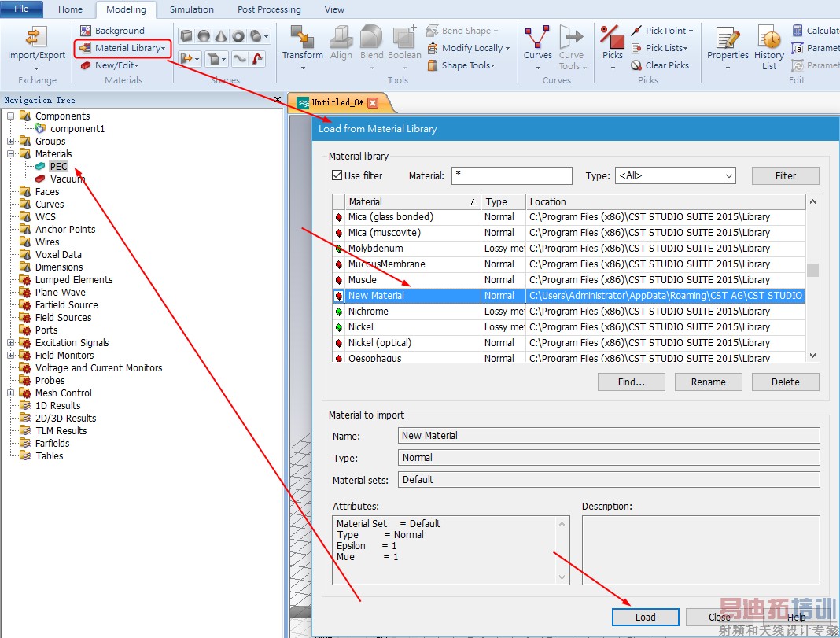The image size is (840, 638).
Task: Open the New/Edit materials dropdown
Action: click(x=110, y=65)
